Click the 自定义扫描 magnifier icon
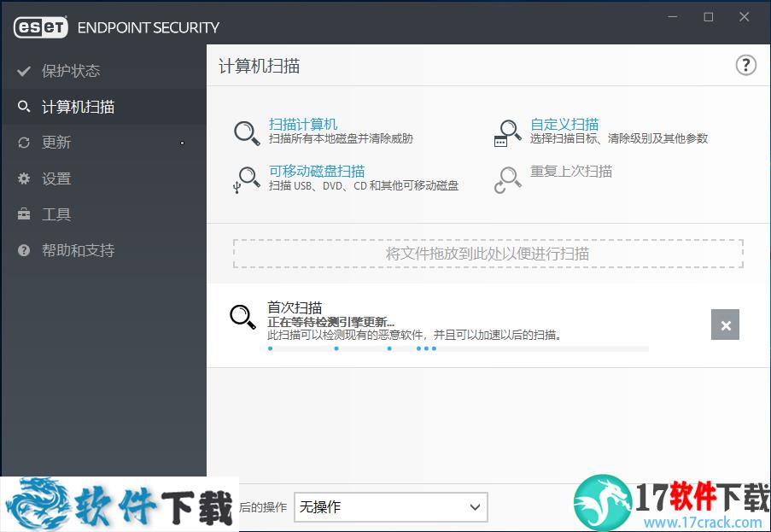The image size is (771, 532). (507, 132)
